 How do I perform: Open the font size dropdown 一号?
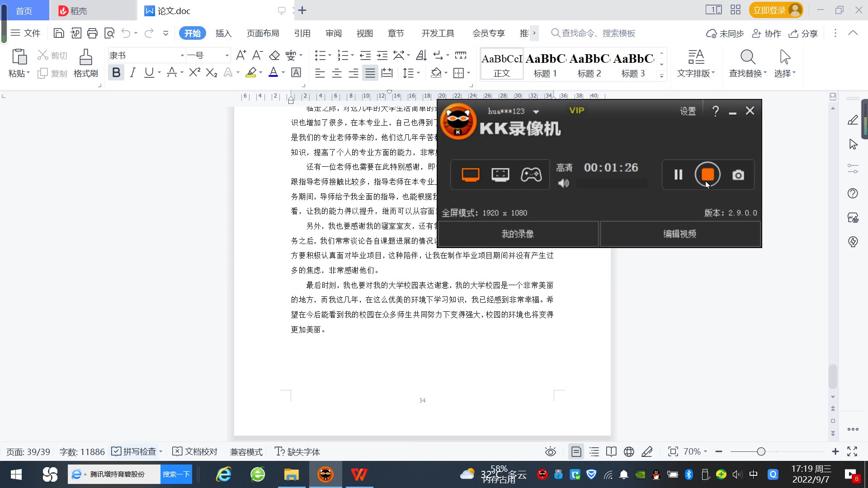(227, 56)
